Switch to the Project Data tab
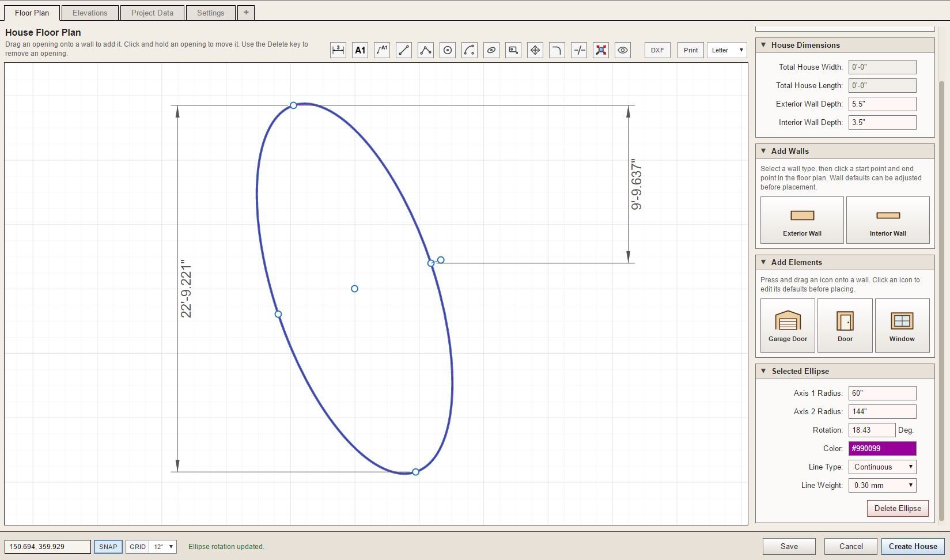 152,13
